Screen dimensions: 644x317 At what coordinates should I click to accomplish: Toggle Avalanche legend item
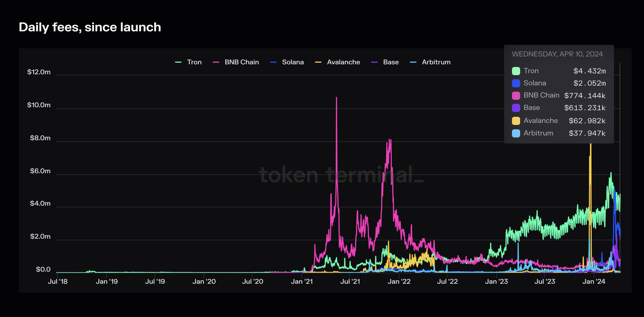pos(343,62)
